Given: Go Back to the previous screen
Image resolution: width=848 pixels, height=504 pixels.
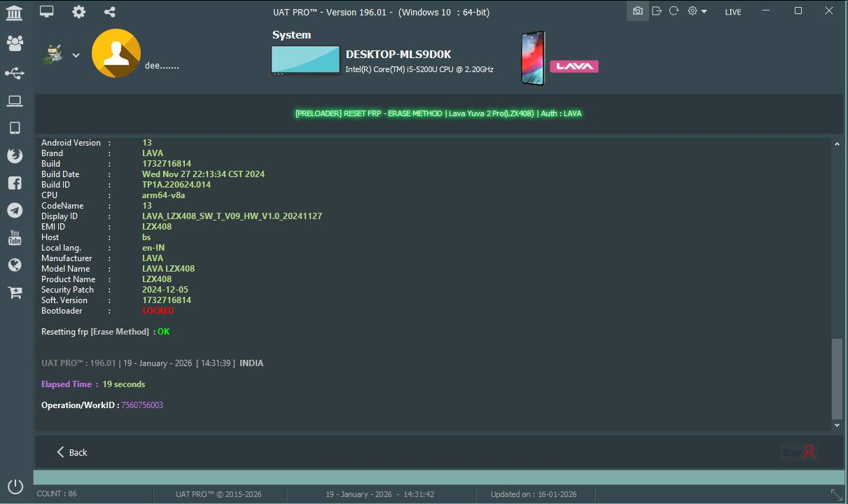Looking at the screenshot, I should click(71, 452).
